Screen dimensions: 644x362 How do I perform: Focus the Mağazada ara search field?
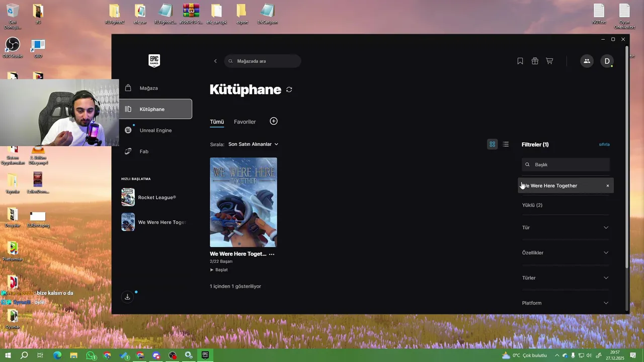point(263,61)
